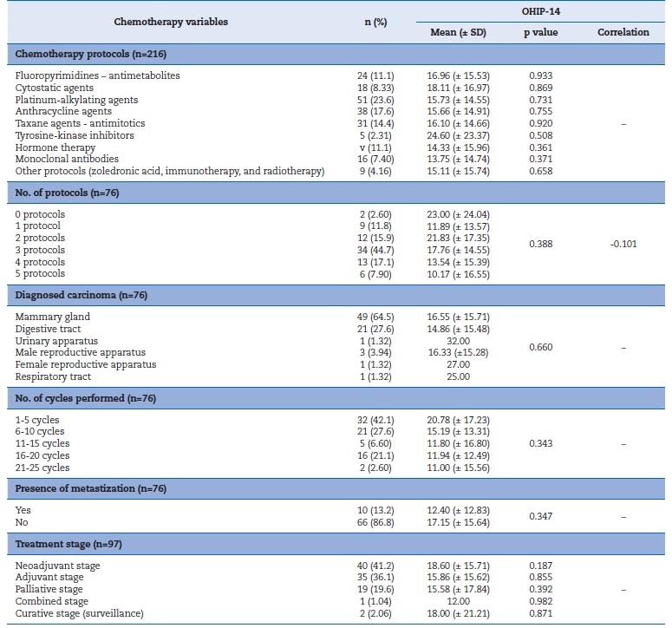The image size is (672, 628).
Task: Click the "p value" column header
Action: (x=544, y=33)
